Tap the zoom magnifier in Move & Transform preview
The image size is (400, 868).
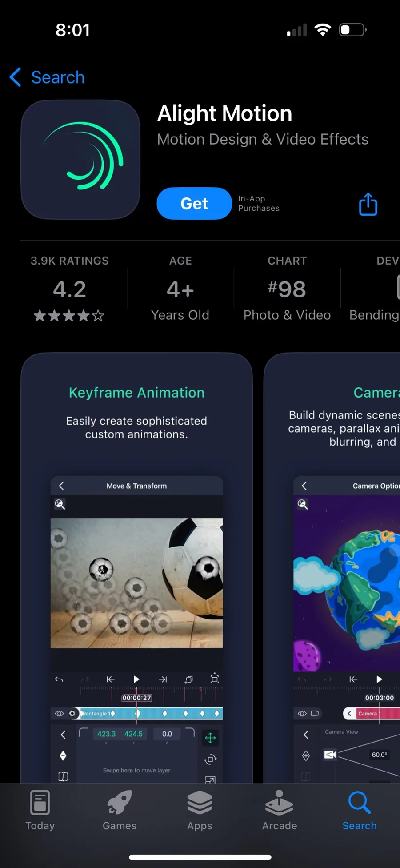pyautogui.click(x=60, y=504)
